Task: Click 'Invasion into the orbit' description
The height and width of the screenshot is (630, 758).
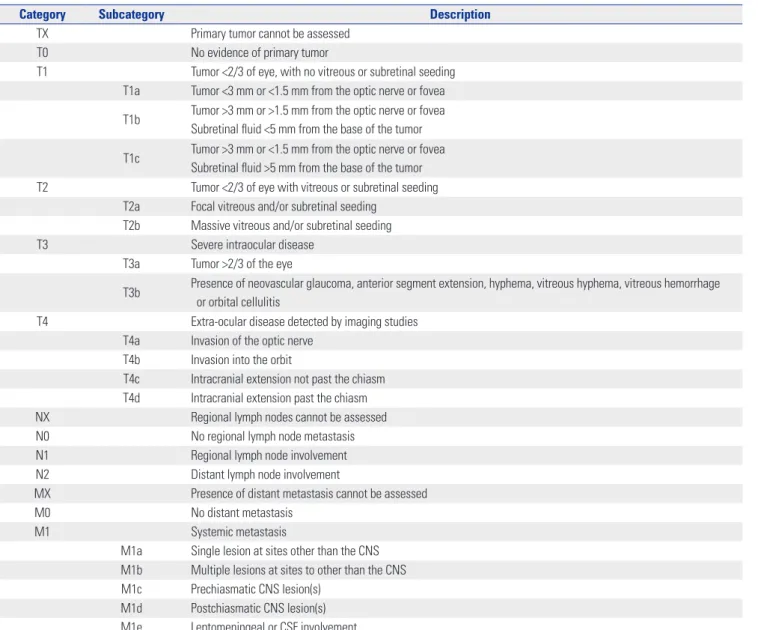Action: tap(241, 360)
